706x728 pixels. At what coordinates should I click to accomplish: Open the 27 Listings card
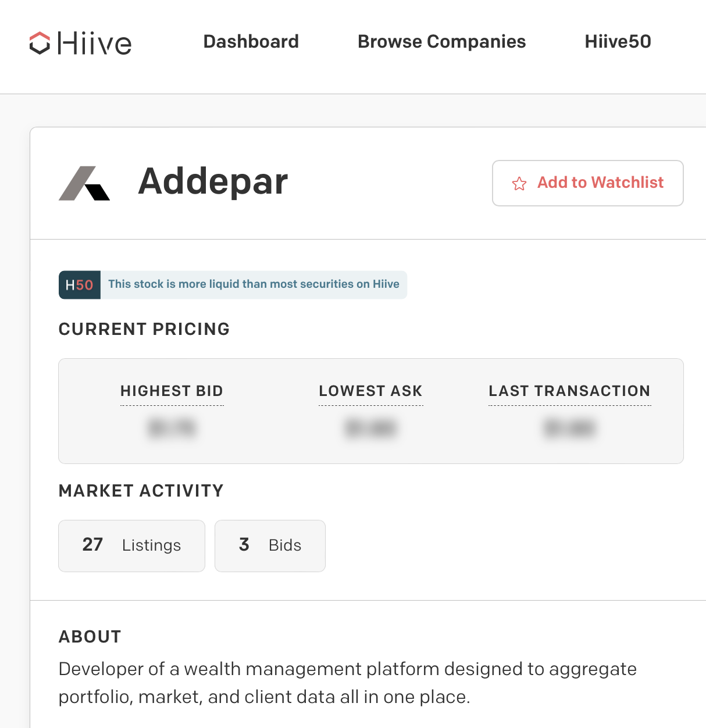[x=132, y=546]
